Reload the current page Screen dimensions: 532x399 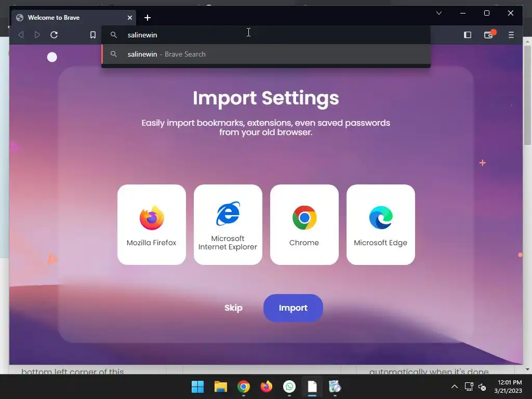coord(54,35)
